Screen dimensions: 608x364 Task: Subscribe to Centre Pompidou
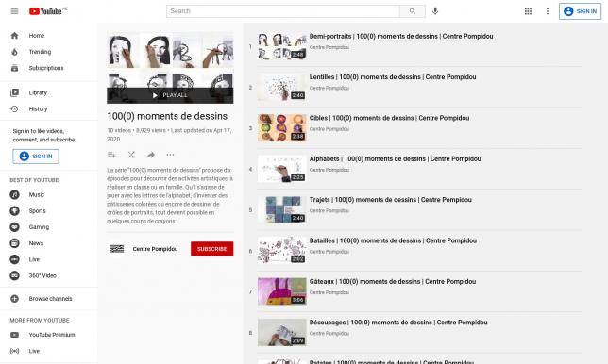(x=211, y=249)
